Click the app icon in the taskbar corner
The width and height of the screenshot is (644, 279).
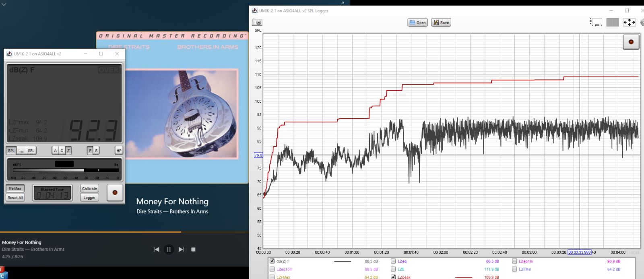click(x=4, y=273)
